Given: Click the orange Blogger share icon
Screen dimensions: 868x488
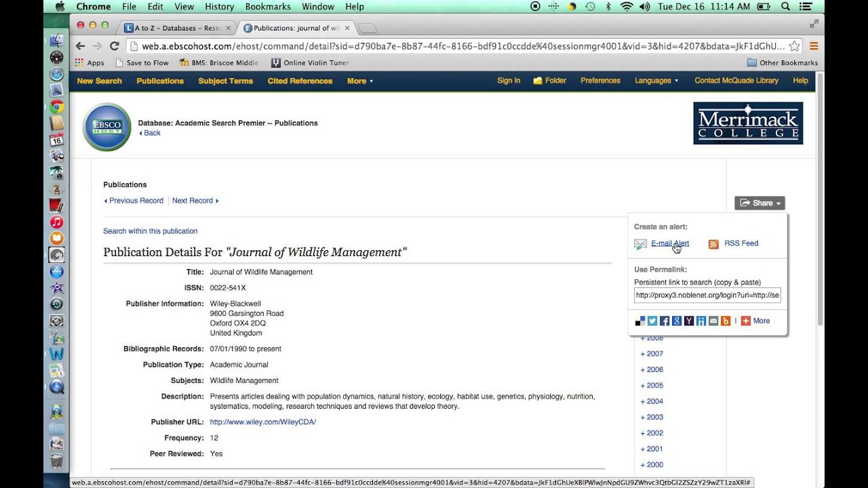Looking at the screenshot, I should (x=726, y=321).
